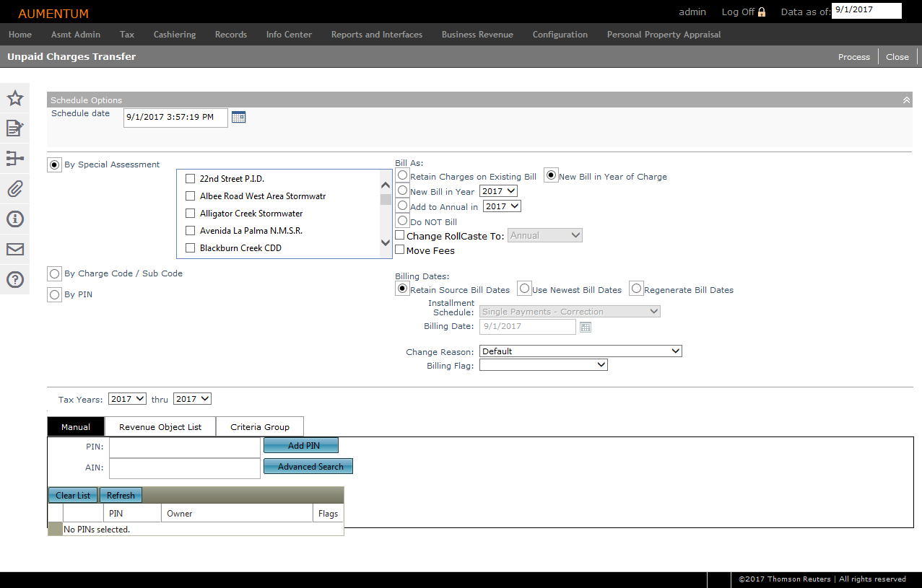Open the Tax menu
This screenshot has width=922, height=588.
(x=127, y=35)
